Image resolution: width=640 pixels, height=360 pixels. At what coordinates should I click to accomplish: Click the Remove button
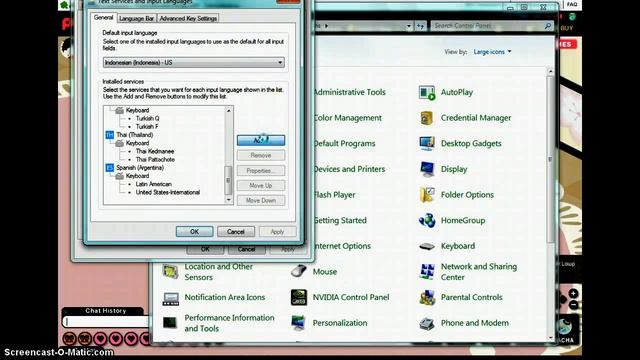(x=261, y=156)
